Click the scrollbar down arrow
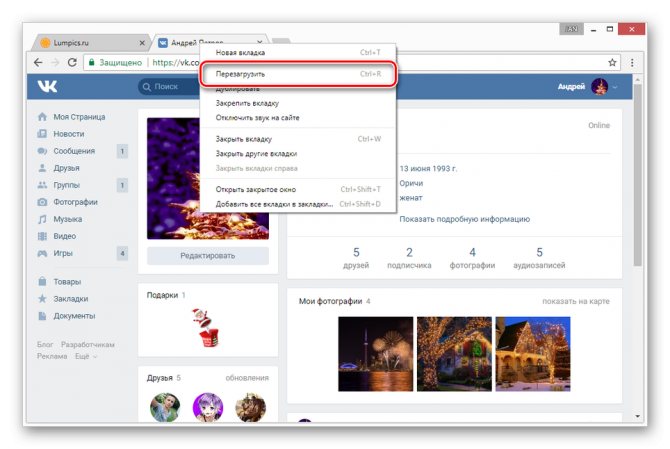 638,416
